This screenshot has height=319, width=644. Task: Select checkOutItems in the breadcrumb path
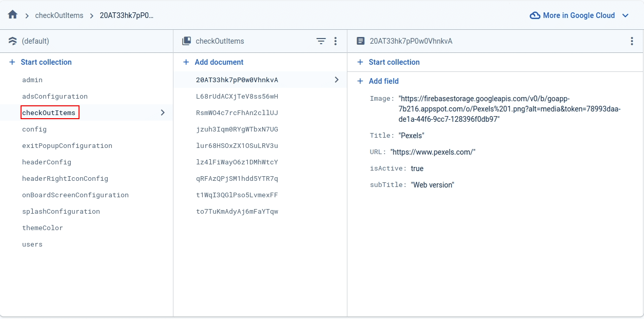59,15
